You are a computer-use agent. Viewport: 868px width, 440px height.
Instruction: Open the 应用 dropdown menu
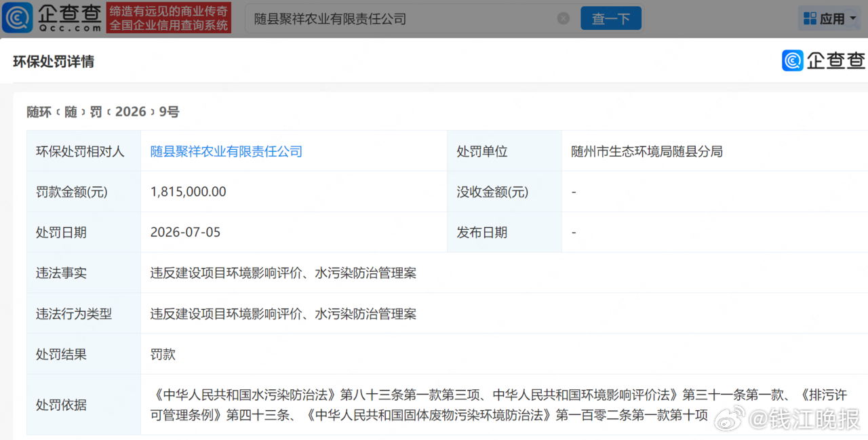(x=831, y=18)
